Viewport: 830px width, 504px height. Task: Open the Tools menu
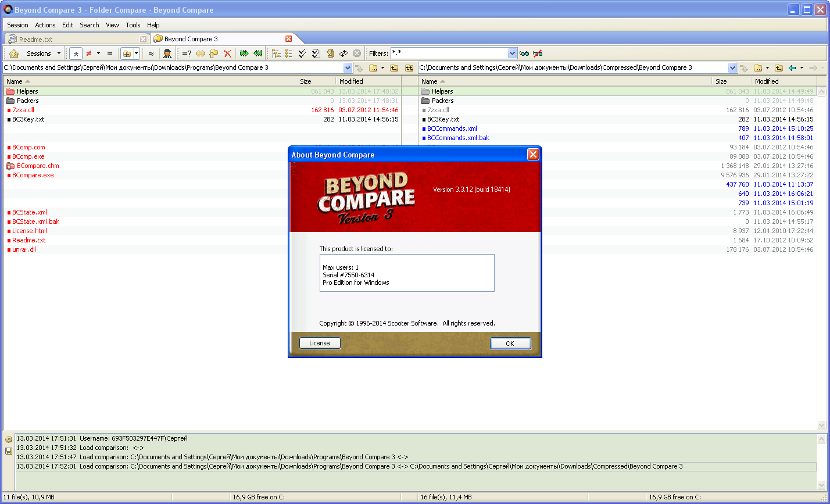(x=133, y=25)
